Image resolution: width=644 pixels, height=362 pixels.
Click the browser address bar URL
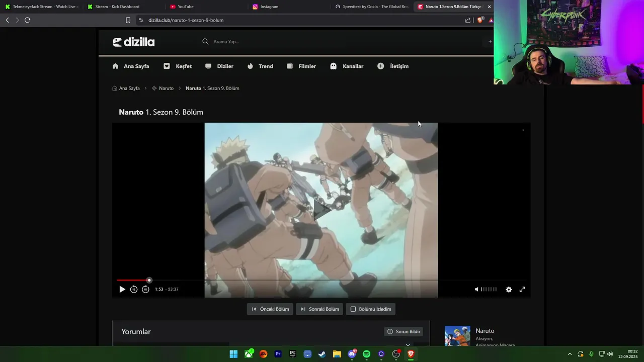pyautogui.click(x=186, y=20)
